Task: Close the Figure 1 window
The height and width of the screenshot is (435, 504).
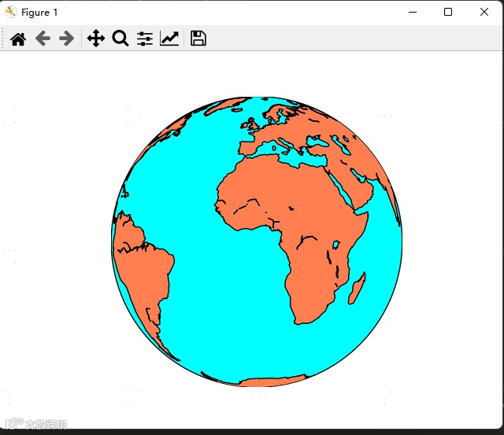Action: click(484, 13)
